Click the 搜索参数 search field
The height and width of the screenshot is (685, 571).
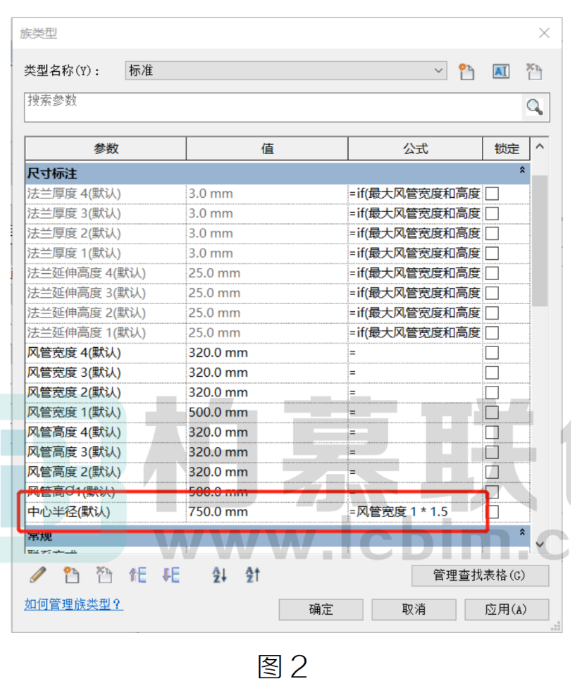(x=273, y=107)
